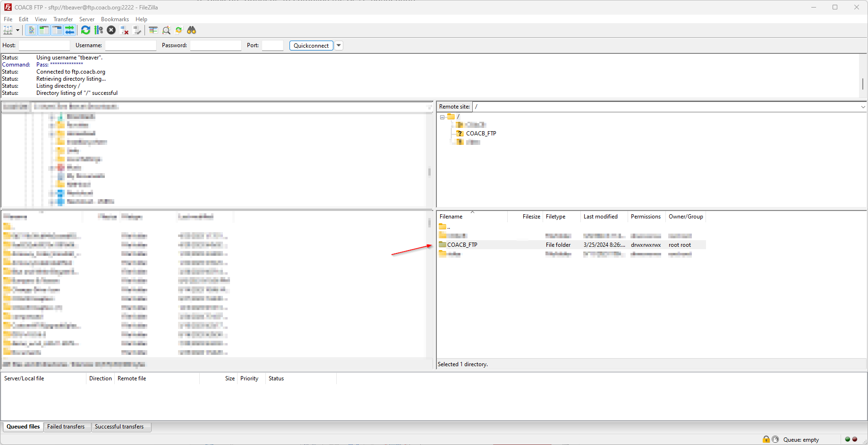Cancel the current operation
The image size is (868, 445).
point(111,30)
